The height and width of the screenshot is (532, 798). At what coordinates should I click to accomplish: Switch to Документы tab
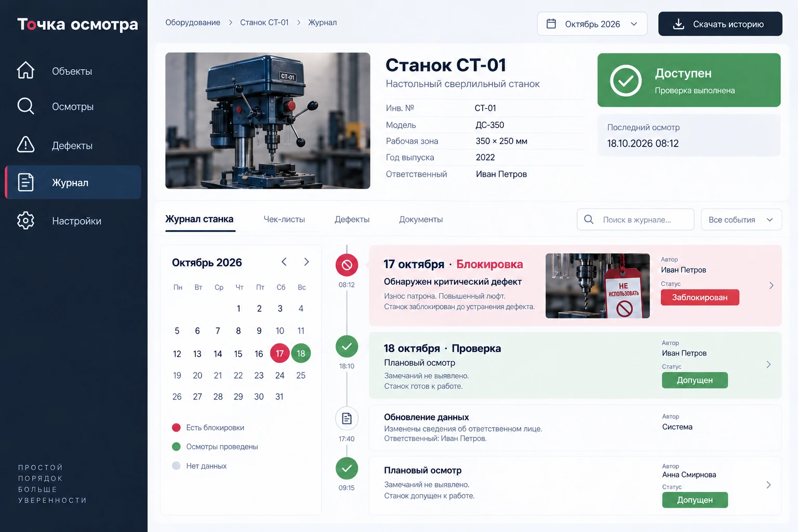(x=421, y=219)
